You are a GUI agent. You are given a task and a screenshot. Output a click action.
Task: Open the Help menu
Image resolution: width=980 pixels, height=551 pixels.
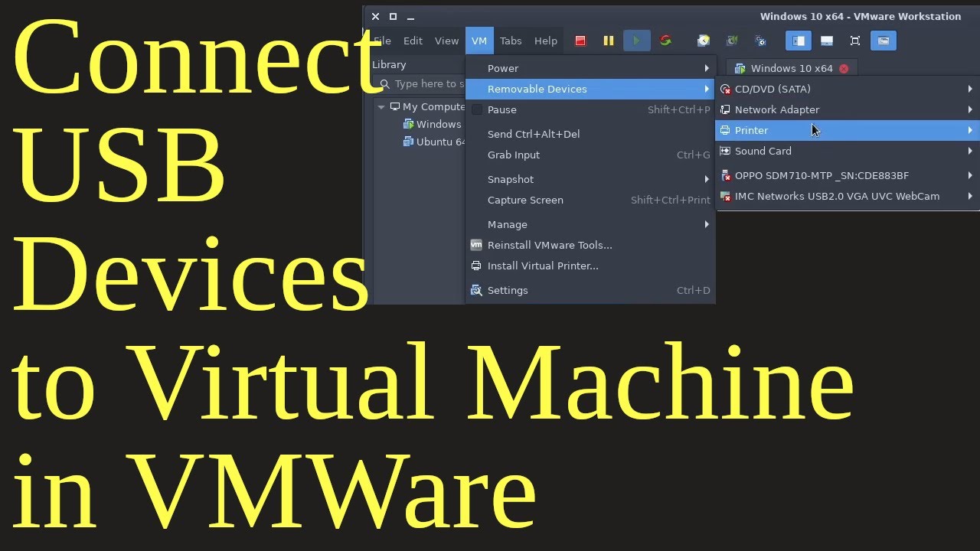tap(546, 41)
